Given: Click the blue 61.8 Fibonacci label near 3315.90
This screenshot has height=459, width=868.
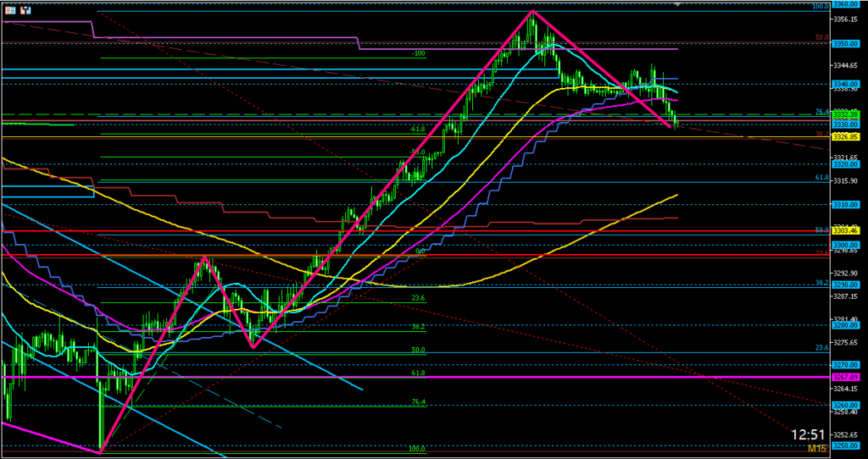Looking at the screenshot, I should point(822,178).
